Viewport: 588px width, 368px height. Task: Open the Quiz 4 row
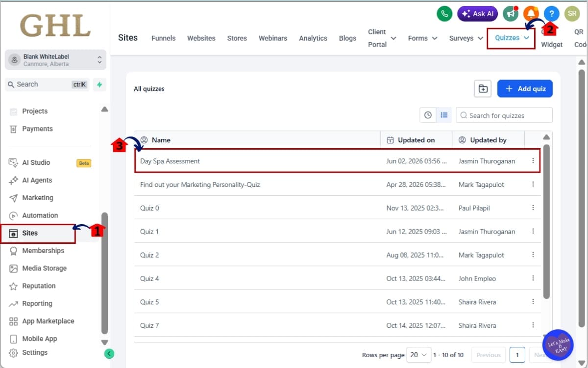(338, 279)
